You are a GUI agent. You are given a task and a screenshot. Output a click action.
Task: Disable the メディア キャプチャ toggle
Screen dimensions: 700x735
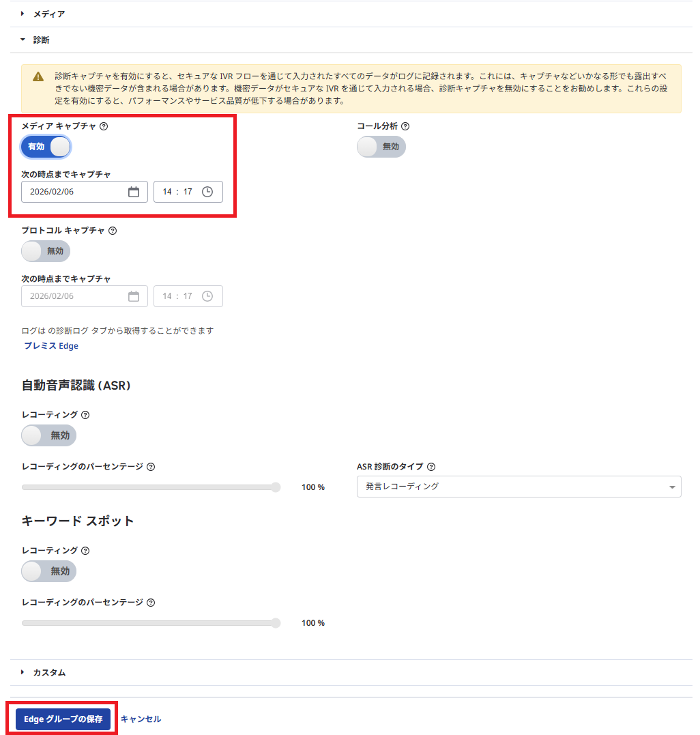46,147
